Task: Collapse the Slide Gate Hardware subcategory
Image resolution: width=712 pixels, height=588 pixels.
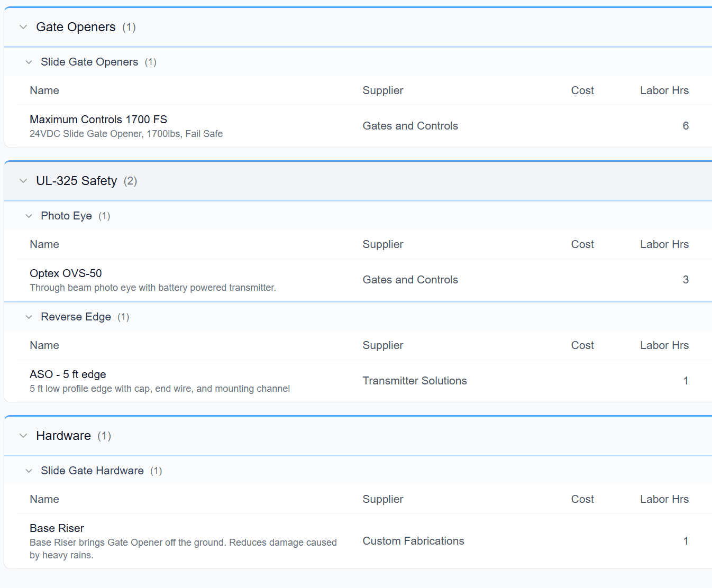Action: click(29, 471)
